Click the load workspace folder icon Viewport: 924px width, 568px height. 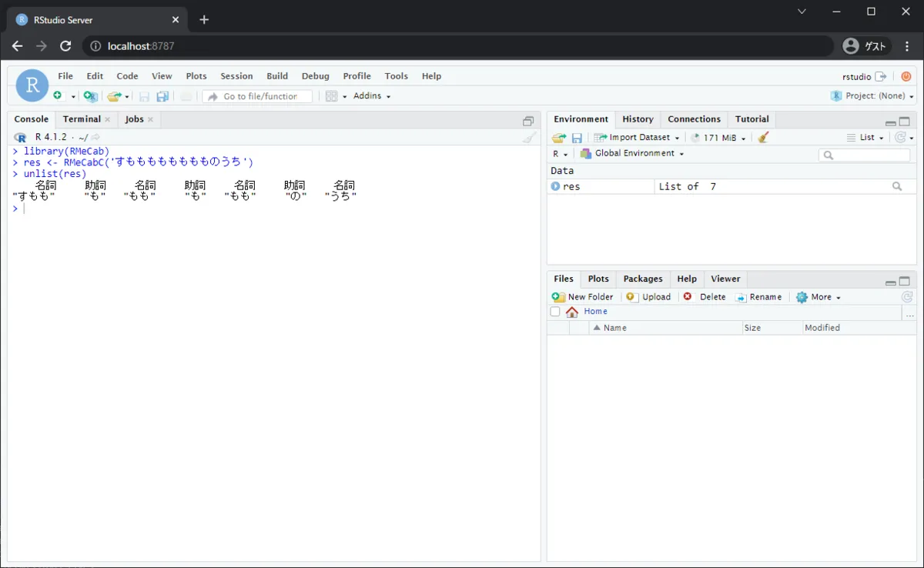pos(559,138)
